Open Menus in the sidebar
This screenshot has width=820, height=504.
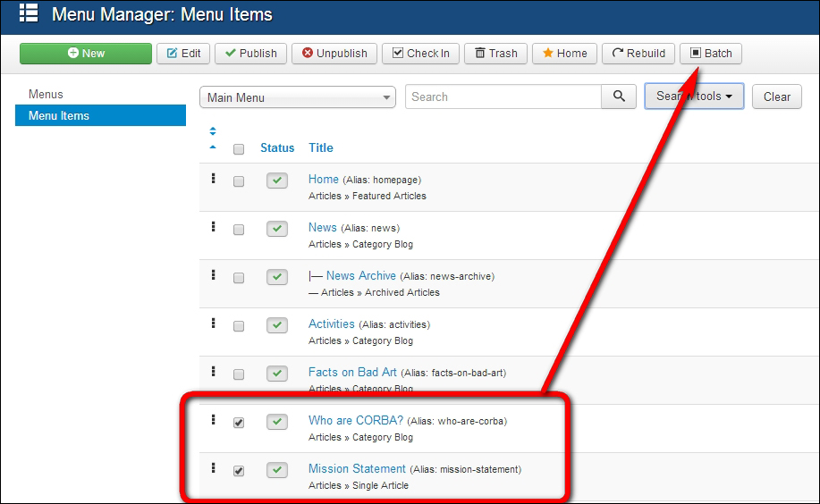pyautogui.click(x=46, y=94)
